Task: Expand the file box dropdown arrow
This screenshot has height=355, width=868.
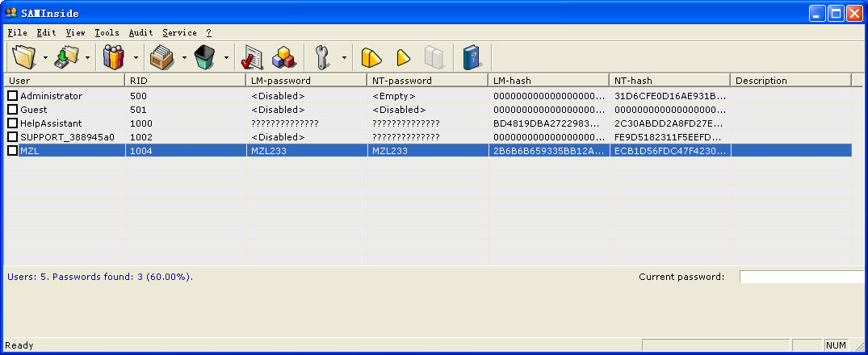Action: click(x=184, y=57)
